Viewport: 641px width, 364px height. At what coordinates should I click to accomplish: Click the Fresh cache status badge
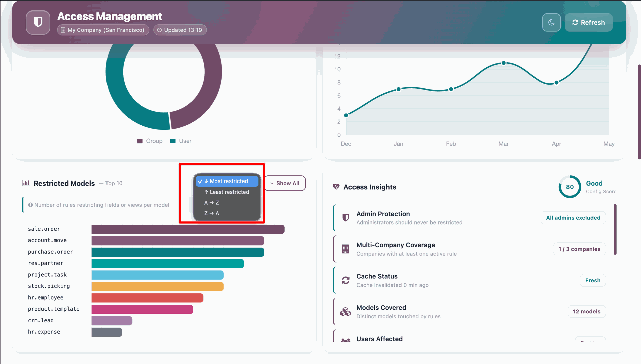[x=593, y=280]
